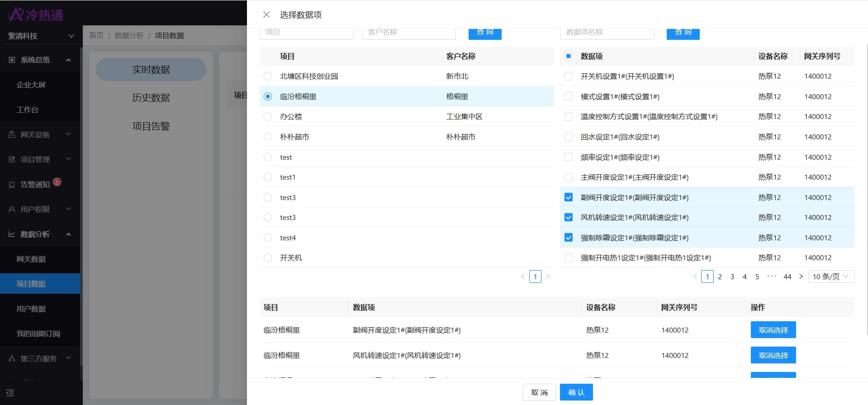
Task: Click 首页 breadcrumb link
Action: coord(96,35)
